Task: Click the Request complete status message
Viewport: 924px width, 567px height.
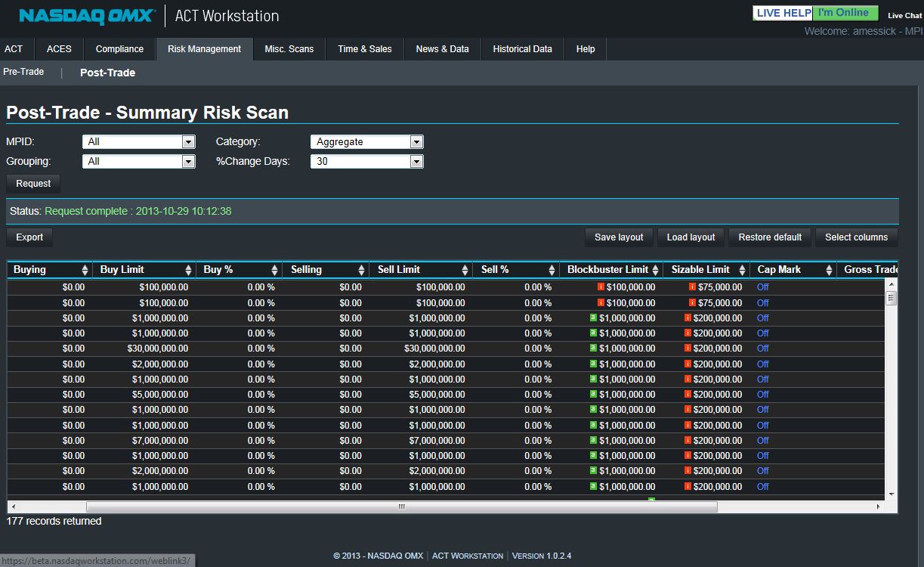Action: point(138,211)
